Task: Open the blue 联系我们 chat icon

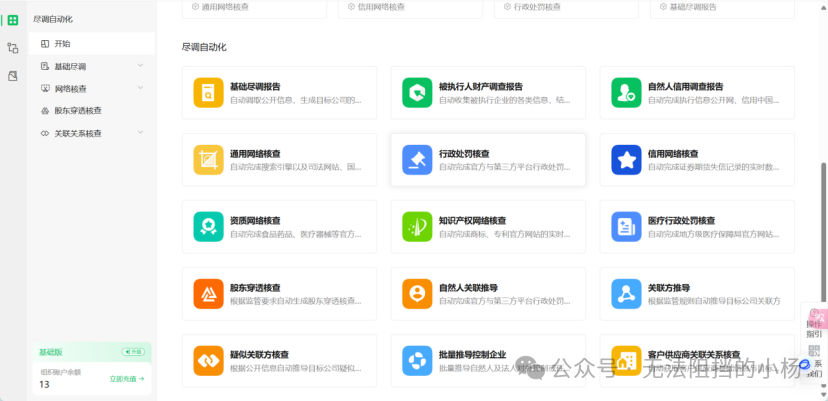Action: (806, 363)
